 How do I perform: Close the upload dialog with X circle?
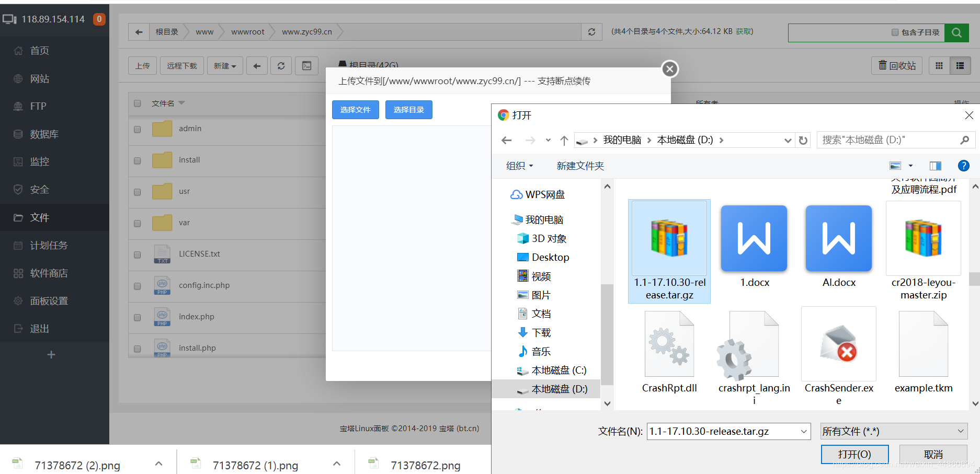(670, 69)
